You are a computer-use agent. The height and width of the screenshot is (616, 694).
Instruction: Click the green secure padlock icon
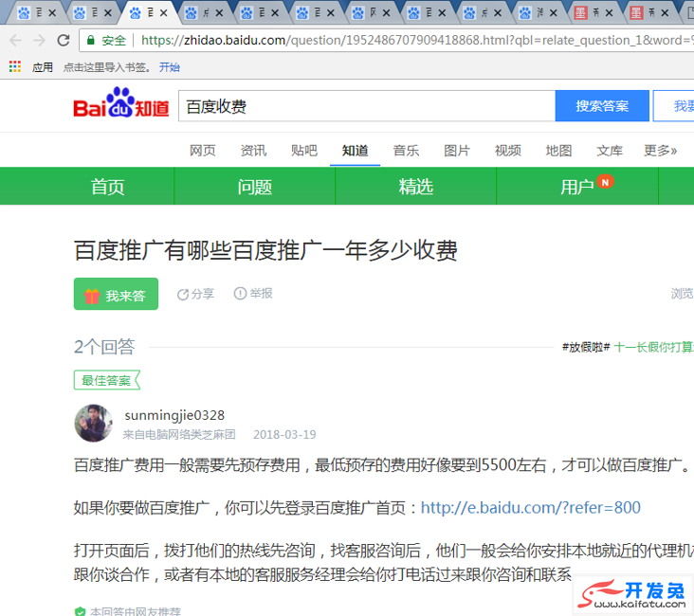click(x=91, y=40)
